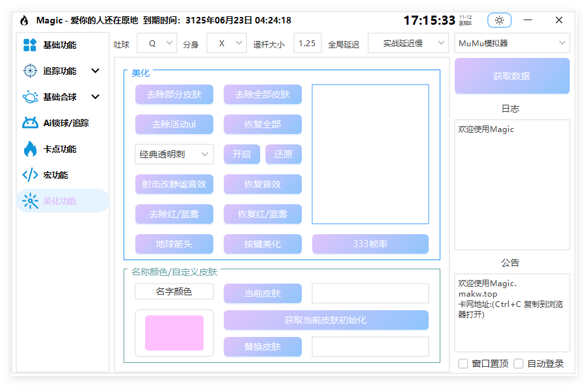Click the 基础功能 grid icon

pyautogui.click(x=30, y=45)
